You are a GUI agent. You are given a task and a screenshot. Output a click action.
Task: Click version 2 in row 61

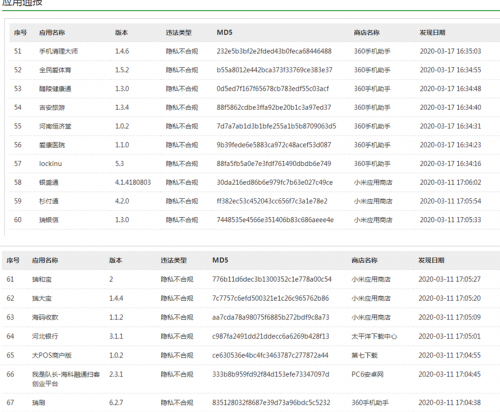111,279
